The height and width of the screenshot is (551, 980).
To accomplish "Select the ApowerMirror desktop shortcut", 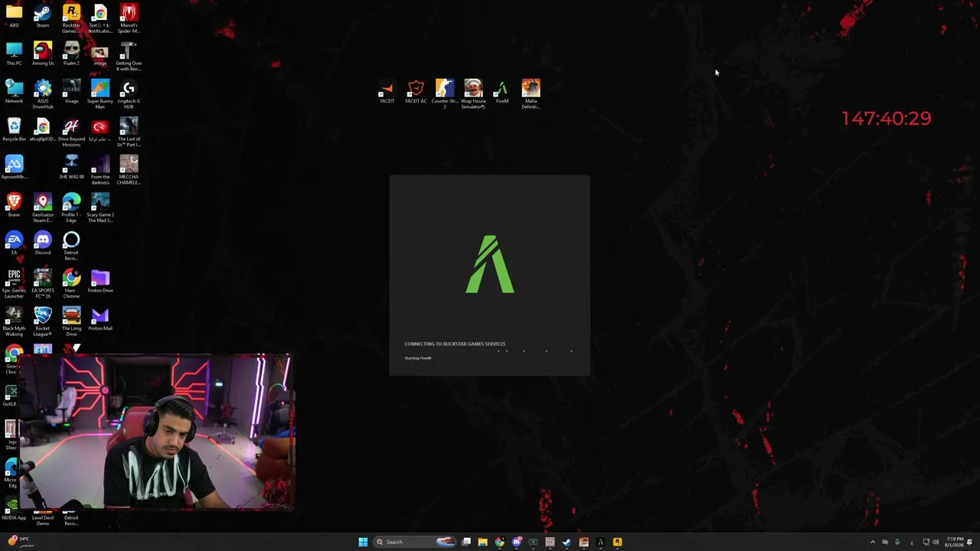I will coord(14,168).
